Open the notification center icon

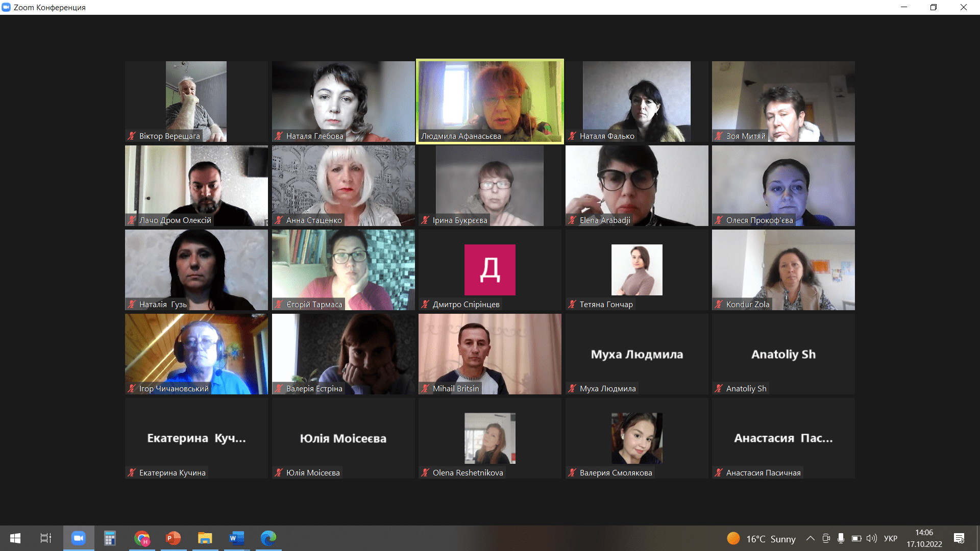[x=959, y=538]
